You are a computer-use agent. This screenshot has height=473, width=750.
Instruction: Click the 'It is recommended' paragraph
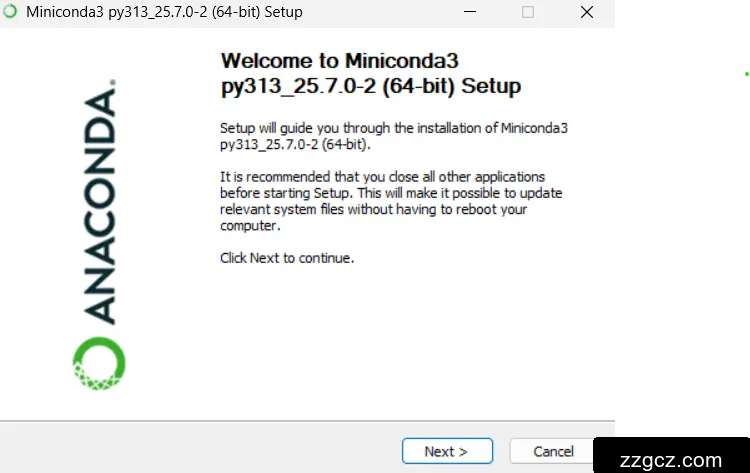point(390,201)
